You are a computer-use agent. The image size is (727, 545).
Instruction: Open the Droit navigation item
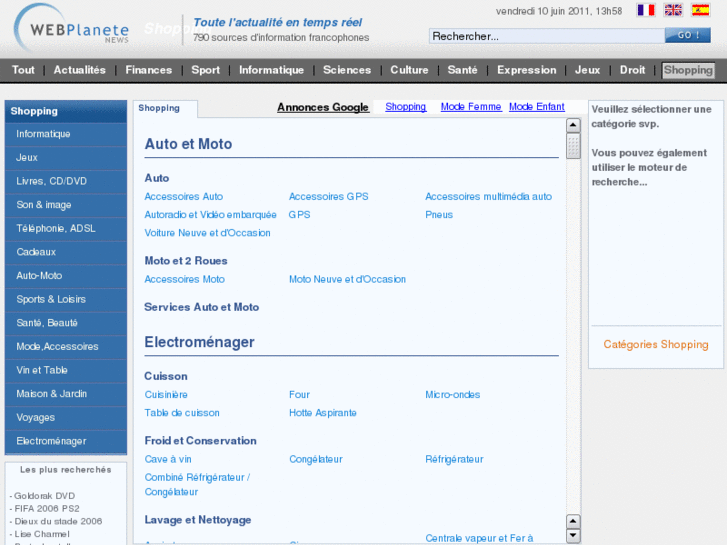point(632,70)
